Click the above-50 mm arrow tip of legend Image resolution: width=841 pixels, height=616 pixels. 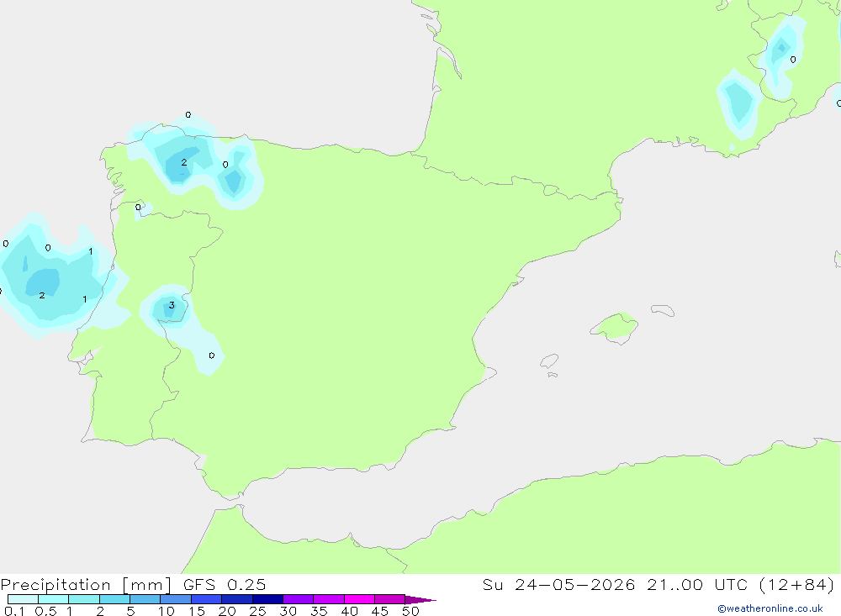[420, 599]
